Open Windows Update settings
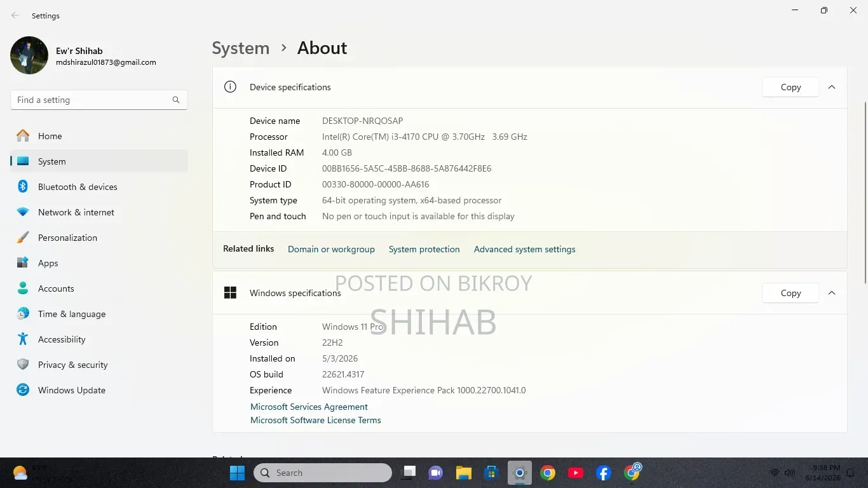868x488 pixels. tap(99, 390)
